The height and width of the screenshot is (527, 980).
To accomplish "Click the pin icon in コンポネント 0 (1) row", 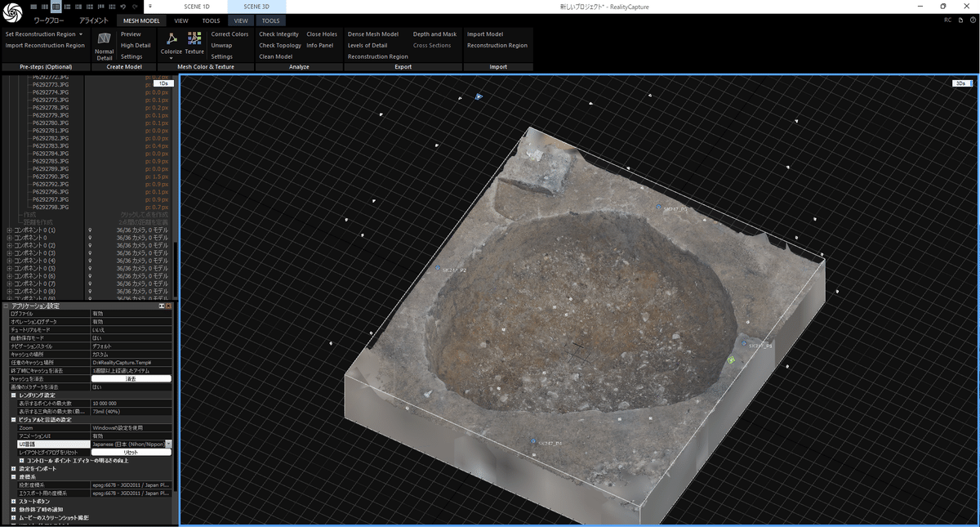I will (x=90, y=230).
